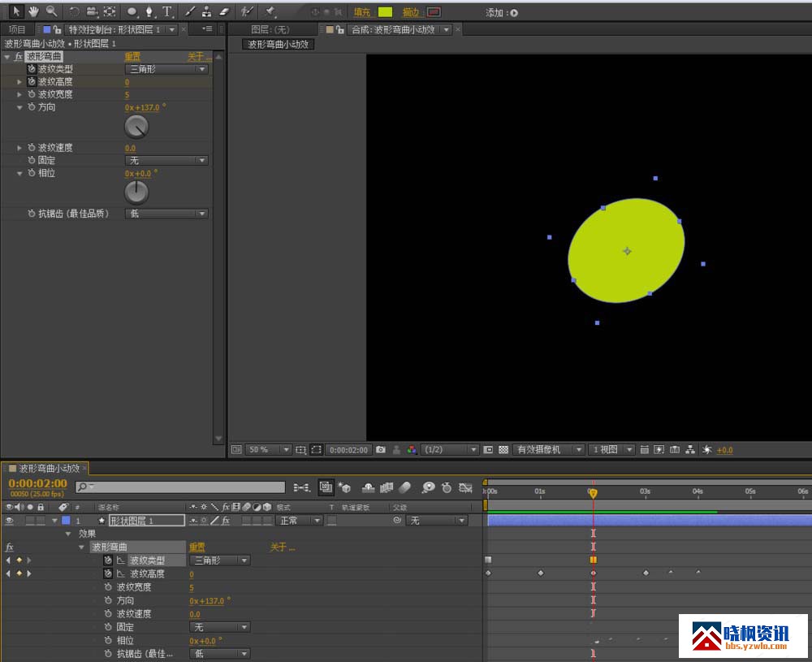
Task: Select the Unified Camera tool
Action: coord(93,11)
